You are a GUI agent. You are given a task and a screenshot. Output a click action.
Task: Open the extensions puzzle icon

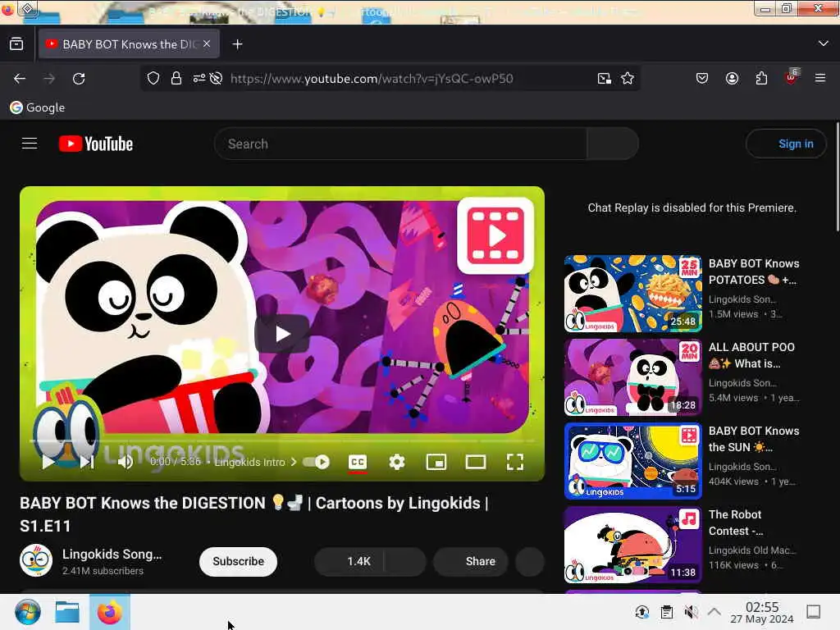pos(761,78)
